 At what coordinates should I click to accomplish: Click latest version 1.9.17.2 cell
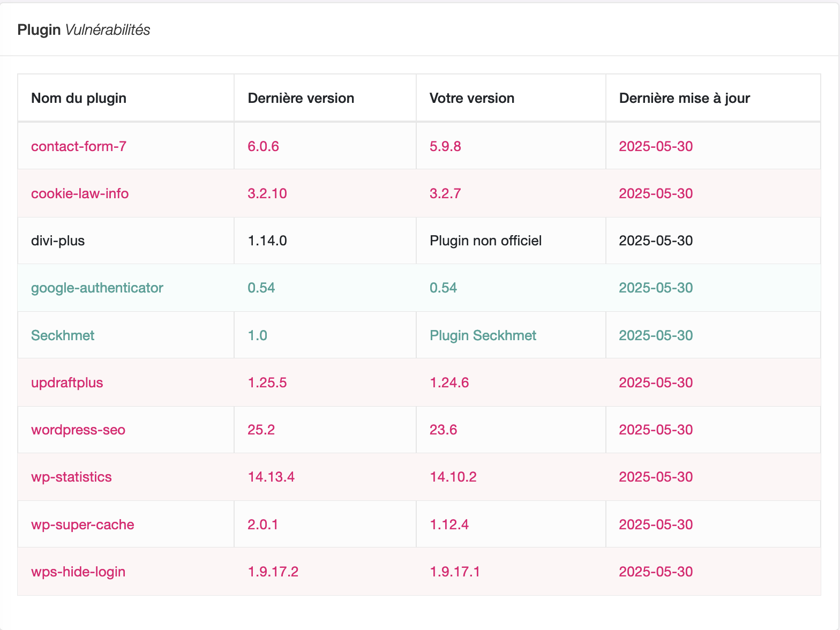click(x=273, y=572)
